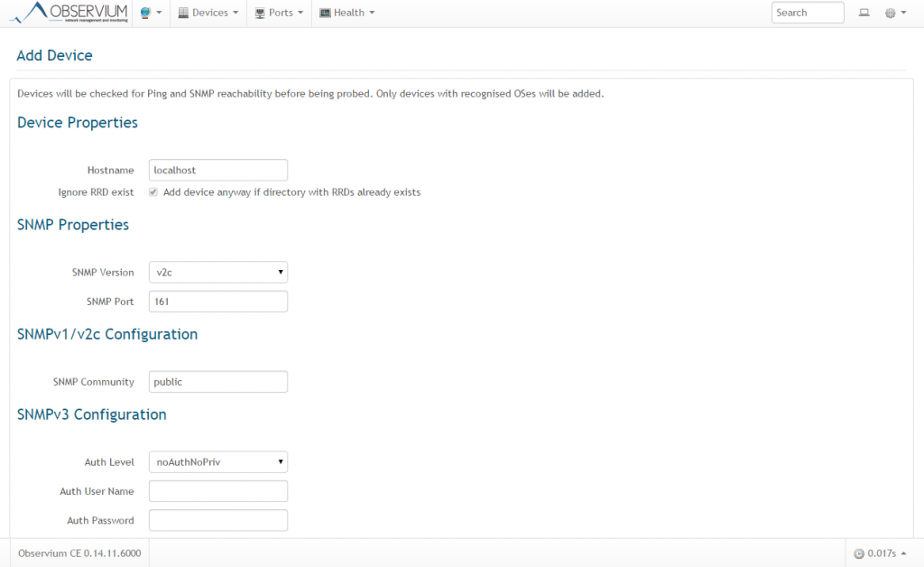Image resolution: width=924 pixels, height=567 pixels.
Task: Open the globe overview menu icon
Action: tap(145, 13)
